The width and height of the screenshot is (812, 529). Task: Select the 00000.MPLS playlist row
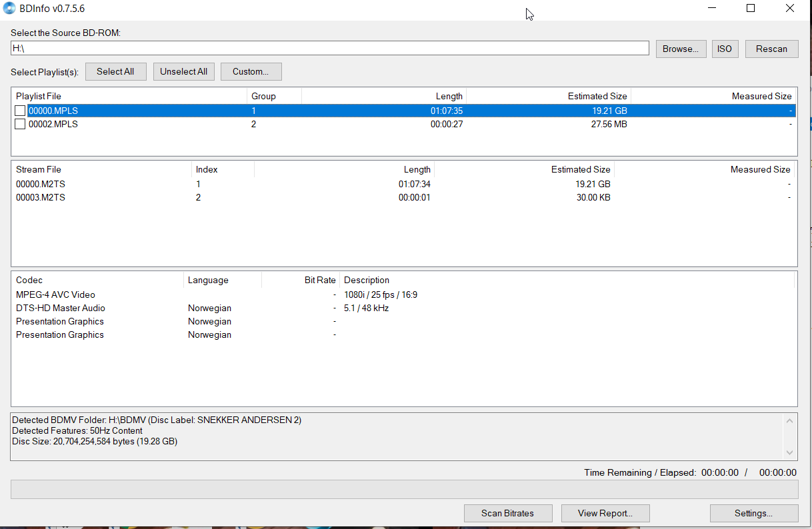(x=404, y=111)
